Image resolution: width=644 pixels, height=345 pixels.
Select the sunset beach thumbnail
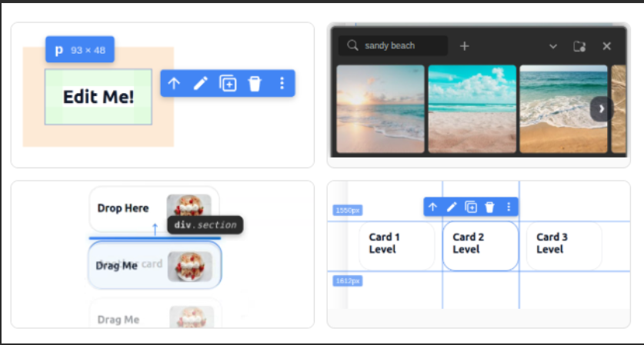point(380,108)
